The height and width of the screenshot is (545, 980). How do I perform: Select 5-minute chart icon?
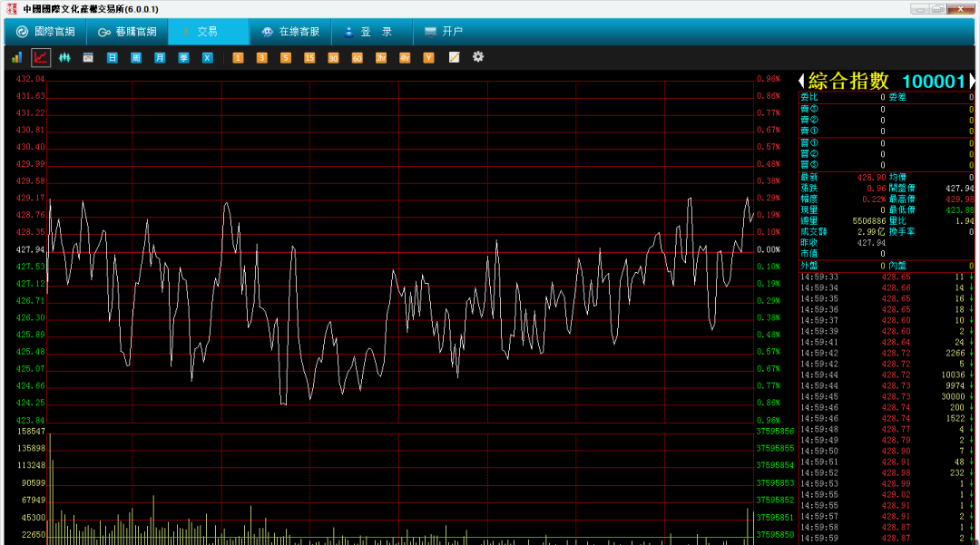[x=285, y=57]
